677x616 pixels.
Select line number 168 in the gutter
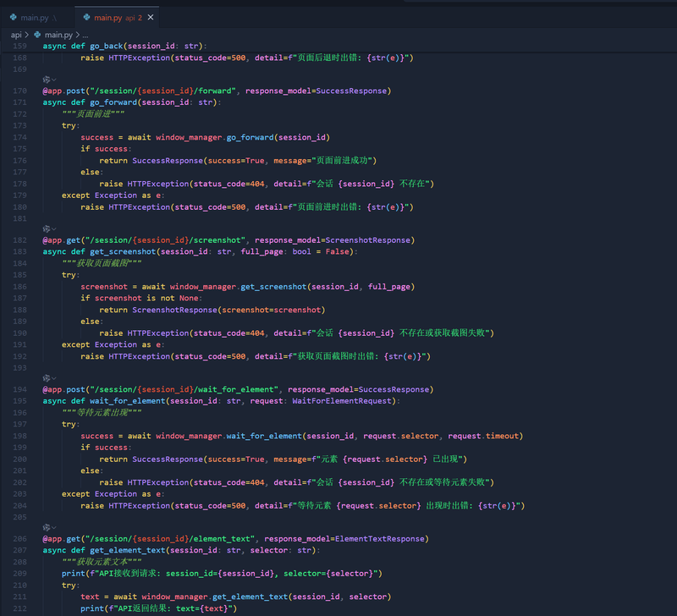click(19, 58)
